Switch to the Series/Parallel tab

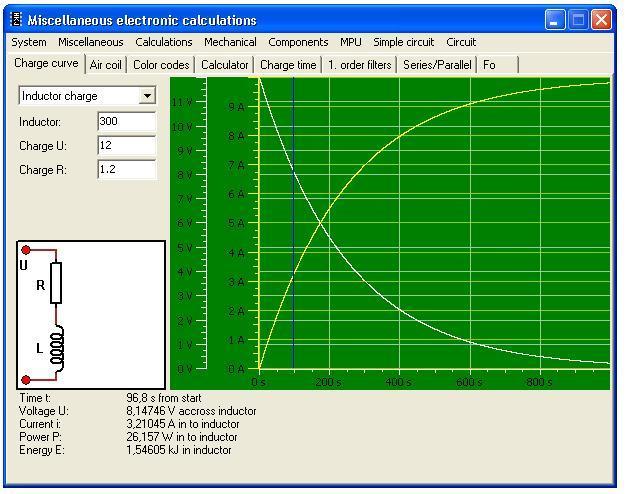(x=437, y=65)
